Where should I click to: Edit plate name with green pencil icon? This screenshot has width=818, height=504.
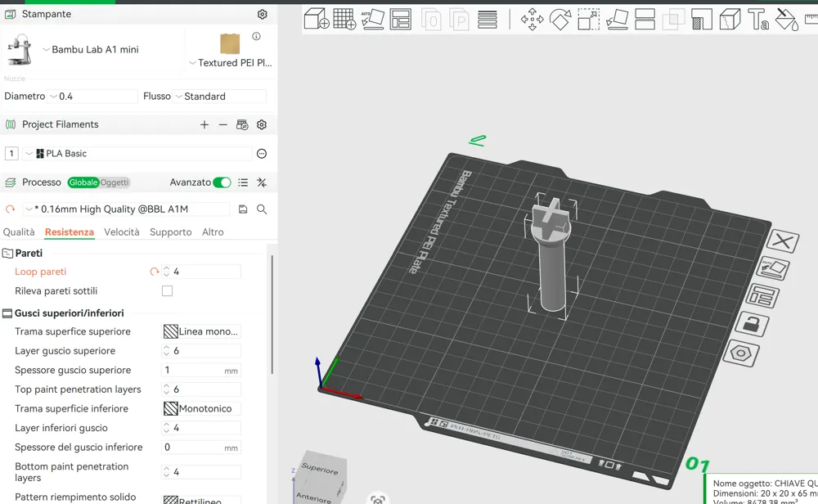coord(478,140)
